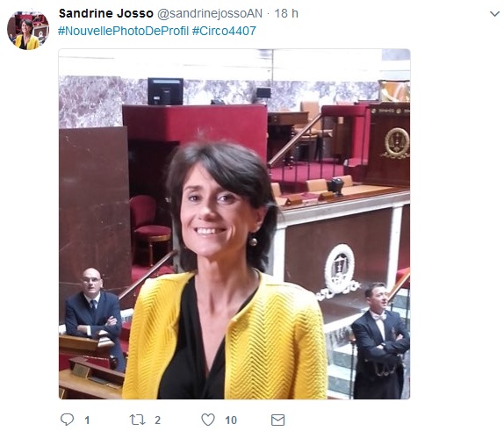This screenshot has width=504, height=431.
Task: Follow the #NouvellePhotoDeProfil hashtag
Action: (123, 31)
